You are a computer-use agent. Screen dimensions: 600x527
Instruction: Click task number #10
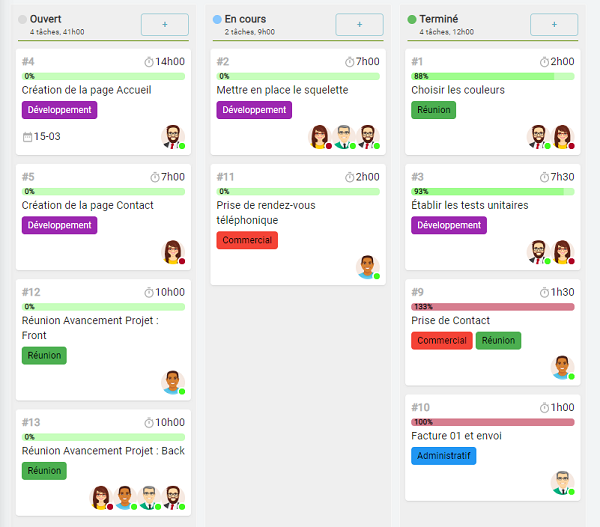point(421,408)
